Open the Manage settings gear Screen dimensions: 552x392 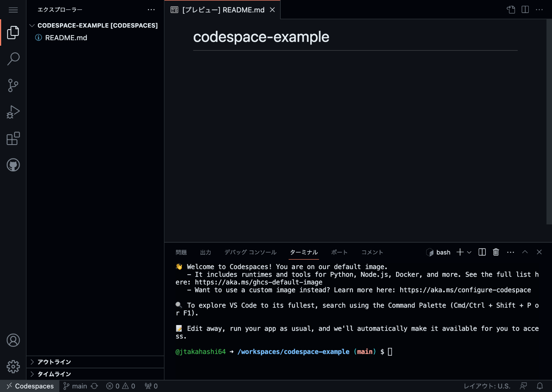pyautogui.click(x=13, y=367)
